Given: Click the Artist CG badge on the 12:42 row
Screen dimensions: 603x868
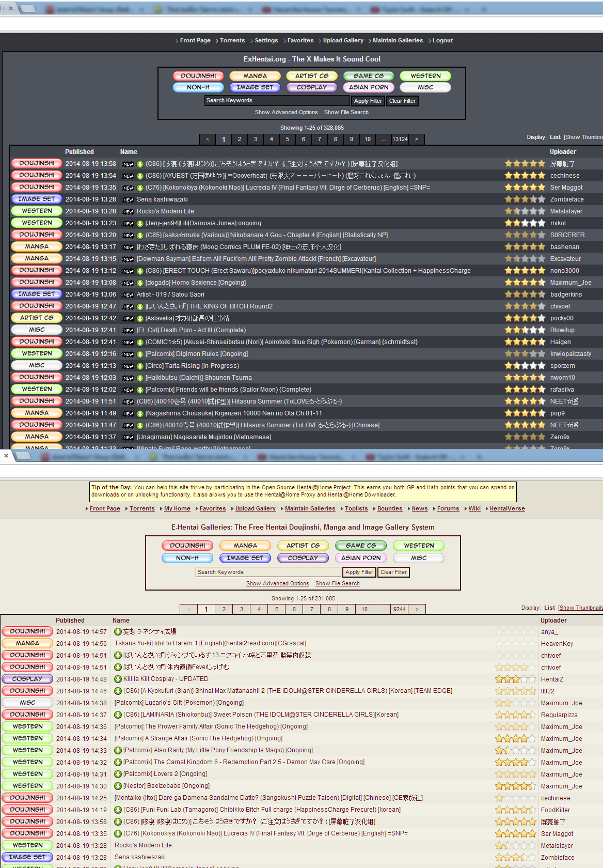Looking at the screenshot, I should 37,318.
